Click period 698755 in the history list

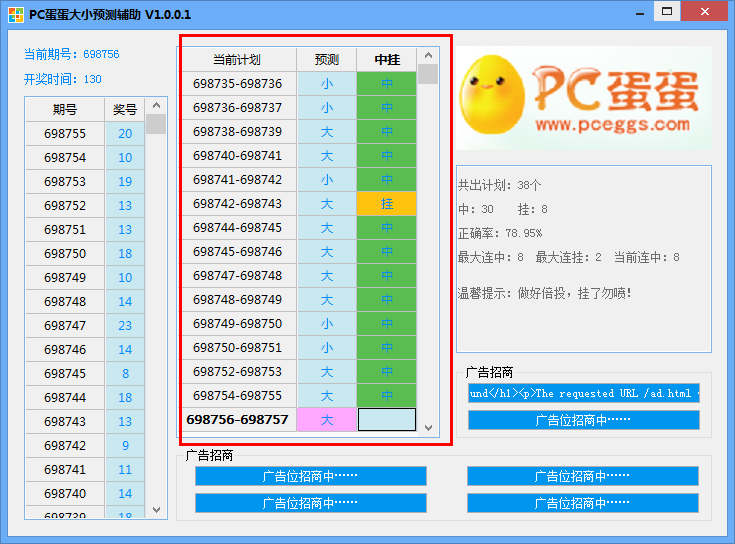tap(65, 134)
